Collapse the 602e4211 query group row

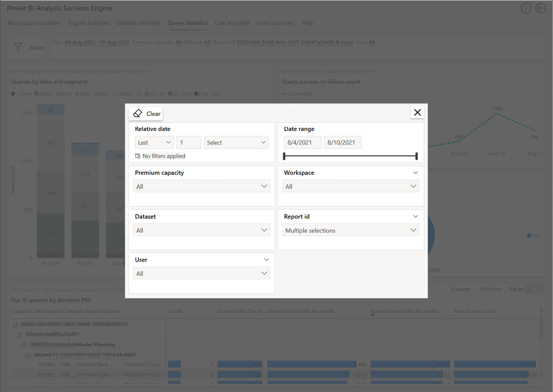[28, 355]
